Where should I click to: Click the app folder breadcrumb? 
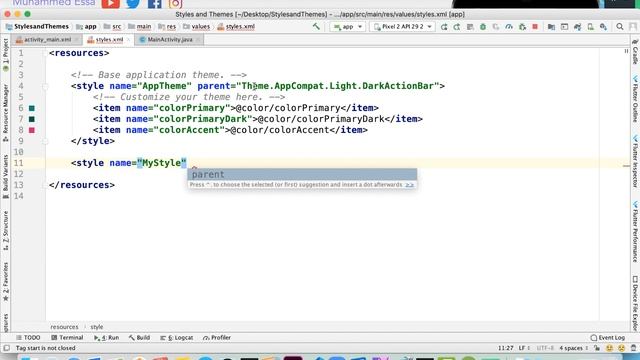tap(87, 27)
